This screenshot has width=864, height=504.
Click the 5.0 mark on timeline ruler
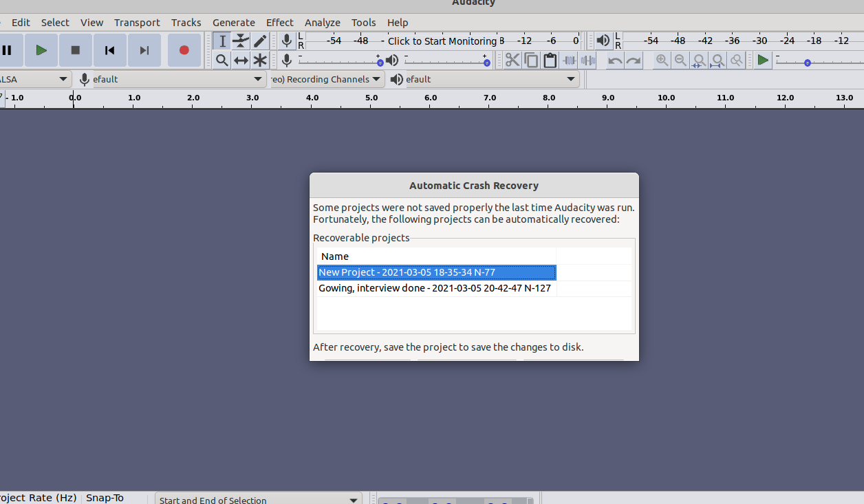click(x=371, y=98)
